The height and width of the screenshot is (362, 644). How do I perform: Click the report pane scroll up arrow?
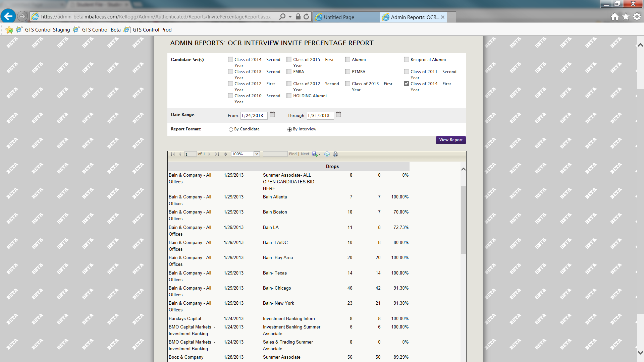tap(463, 169)
